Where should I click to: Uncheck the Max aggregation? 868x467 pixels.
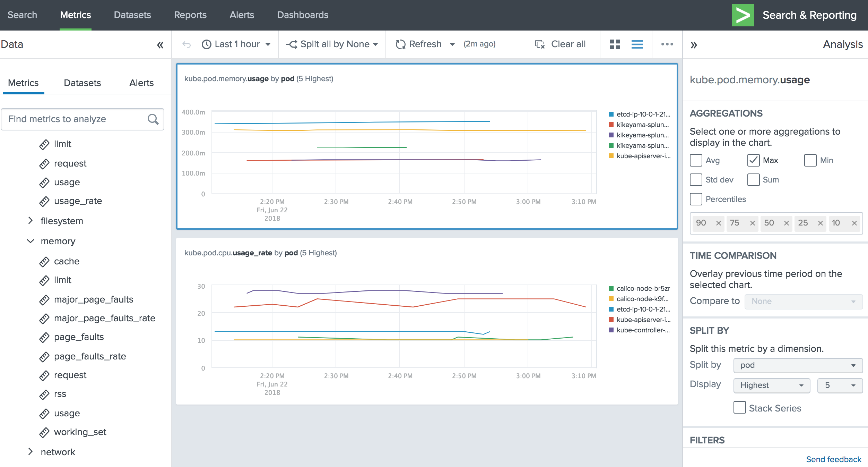[753, 160]
